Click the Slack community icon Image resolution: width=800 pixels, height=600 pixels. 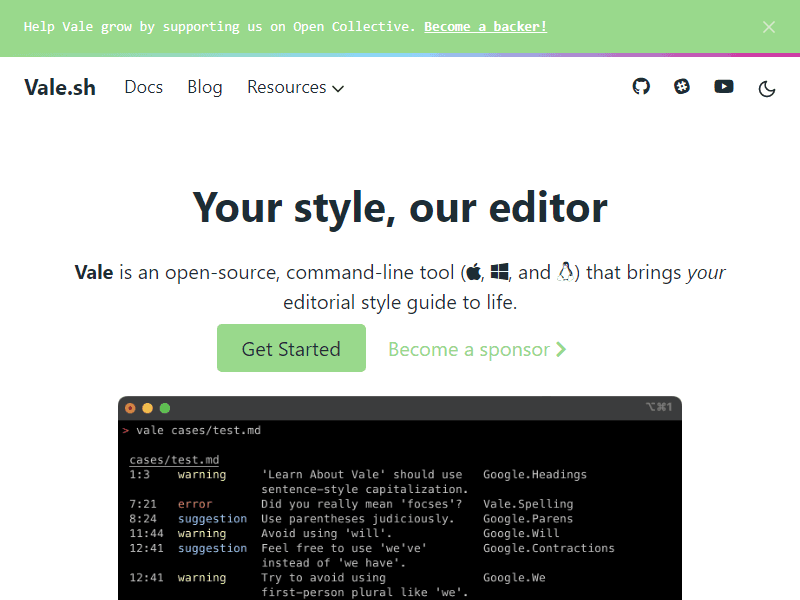pos(682,87)
